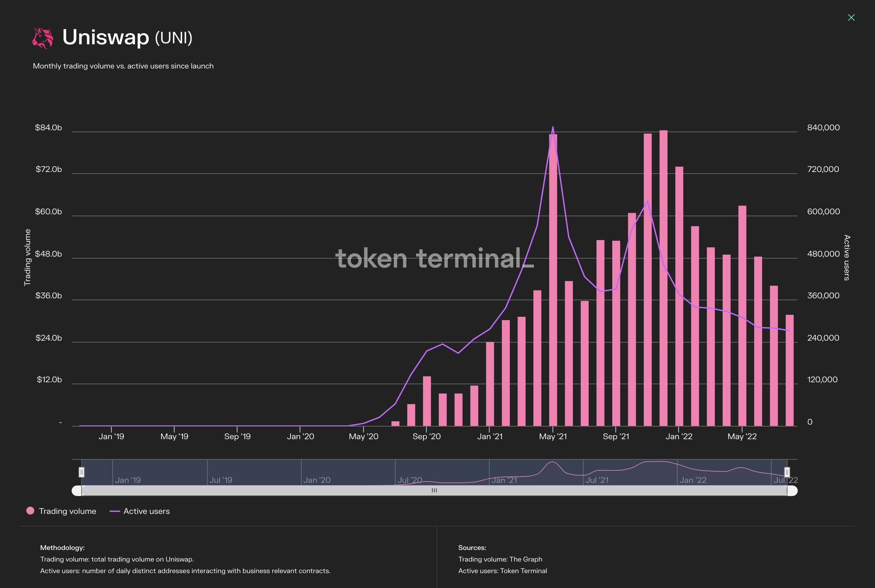
Task: Hide the Active users line via its legend entry
Action: click(x=147, y=511)
